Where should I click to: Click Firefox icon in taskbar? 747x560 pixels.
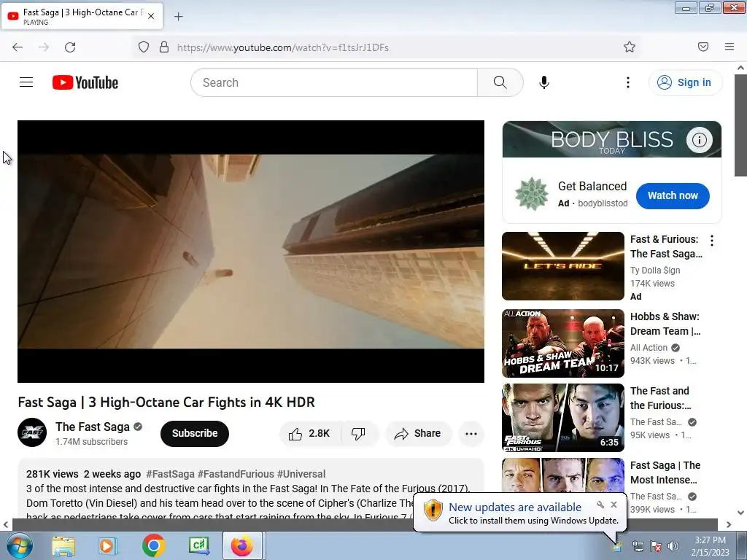pos(242,545)
